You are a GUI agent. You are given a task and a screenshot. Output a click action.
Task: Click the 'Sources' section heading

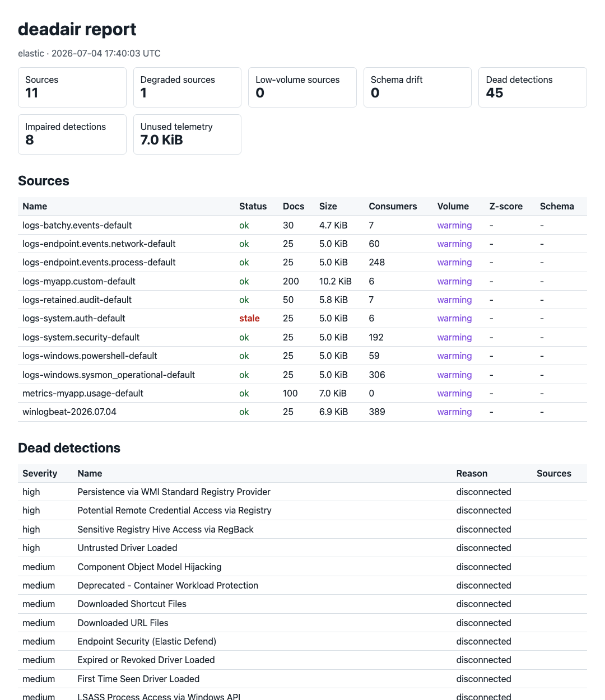pyautogui.click(x=44, y=181)
